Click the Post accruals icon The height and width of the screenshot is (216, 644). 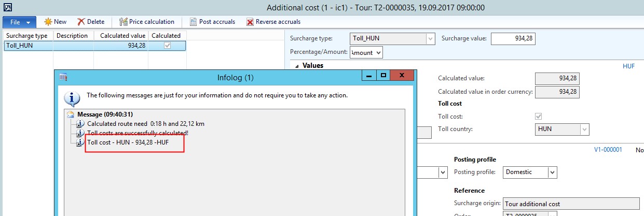(193, 22)
